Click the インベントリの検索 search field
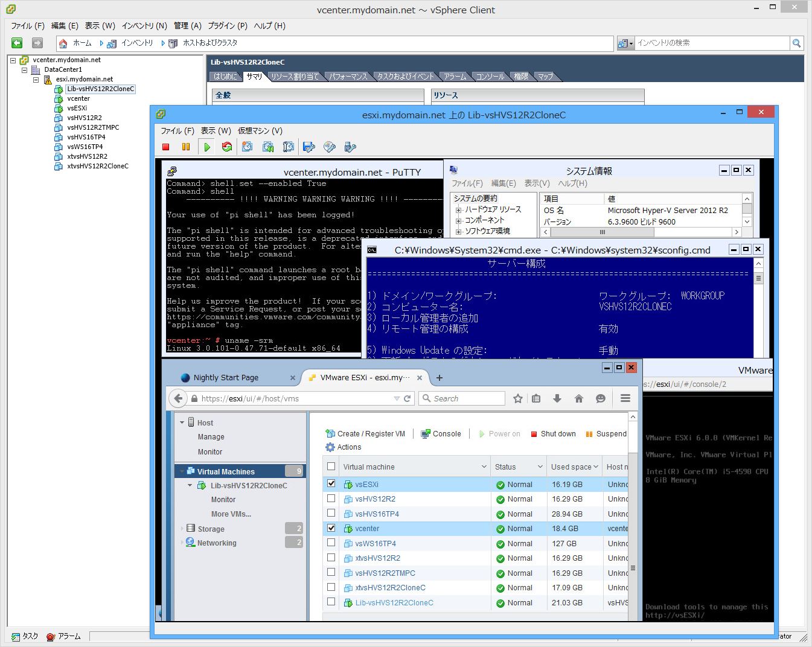The height and width of the screenshot is (647, 812). point(712,43)
